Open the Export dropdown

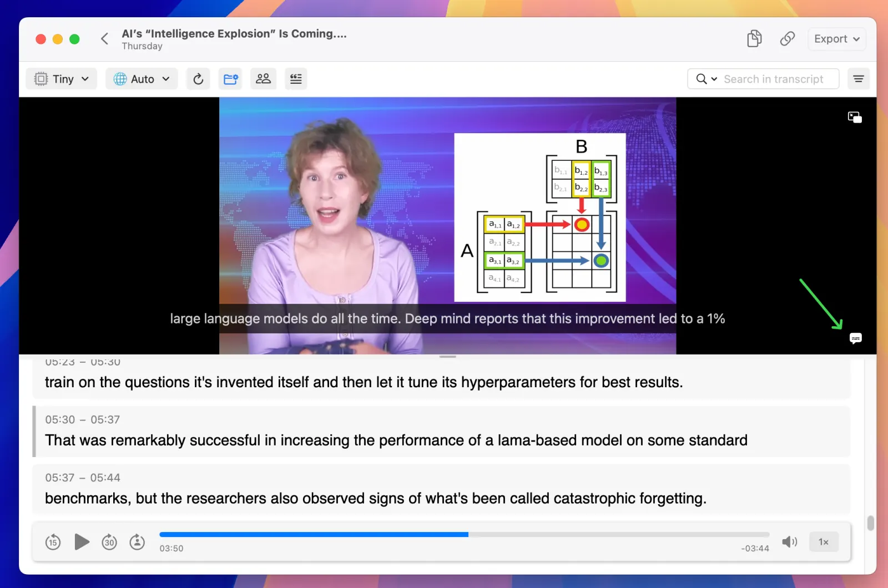(x=836, y=39)
